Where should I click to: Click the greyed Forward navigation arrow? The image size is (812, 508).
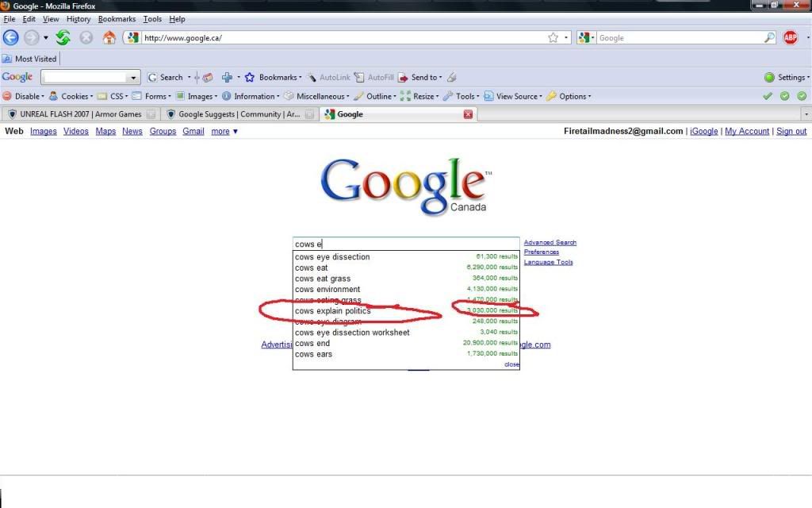tap(32, 38)
